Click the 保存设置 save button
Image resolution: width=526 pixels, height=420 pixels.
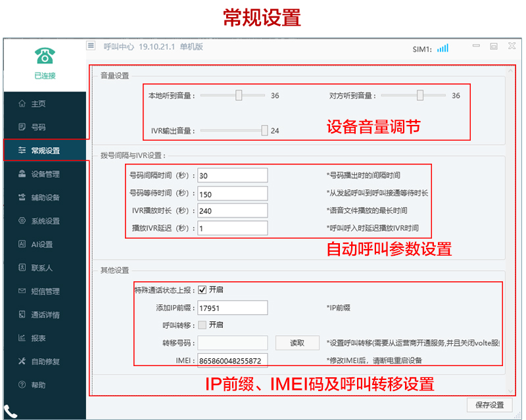[x=489, y=405]
